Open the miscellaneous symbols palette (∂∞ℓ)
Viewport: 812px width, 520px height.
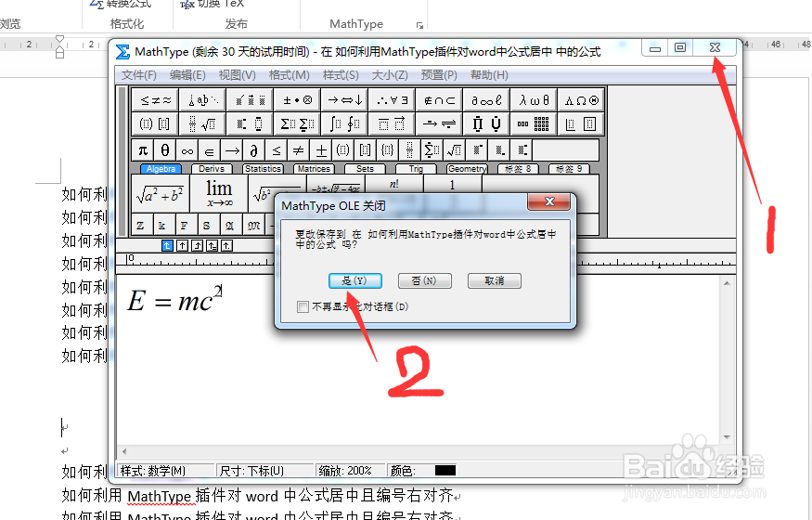pos(486,100)
